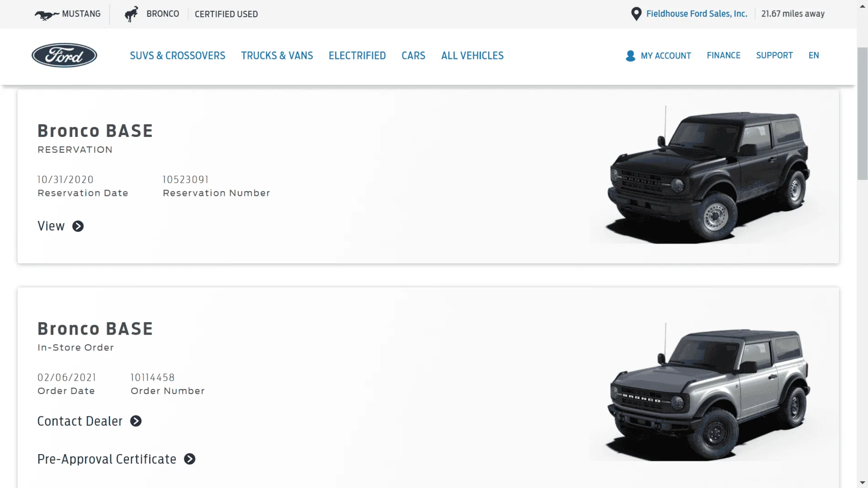The width and height of the screenshot is (868, 488).
Task: Click the In-Store Order subtitle label
Action: pyautogui.click(x=76, y=347)
